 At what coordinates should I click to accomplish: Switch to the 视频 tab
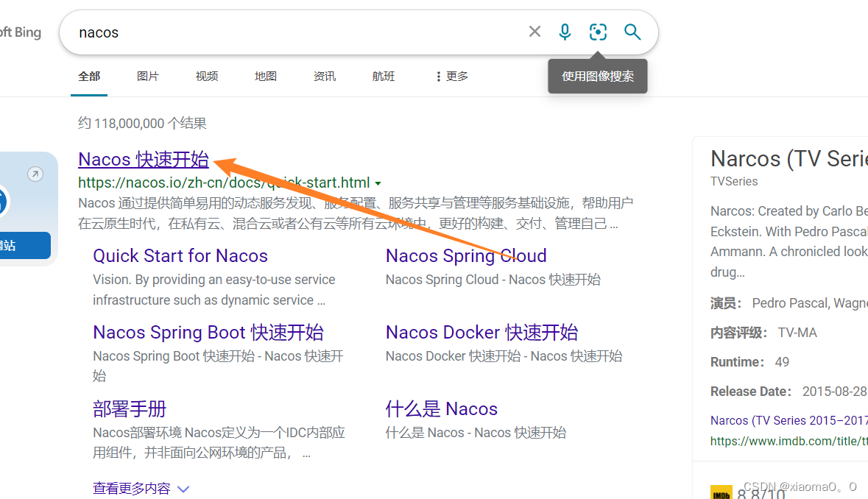(206, 77)
